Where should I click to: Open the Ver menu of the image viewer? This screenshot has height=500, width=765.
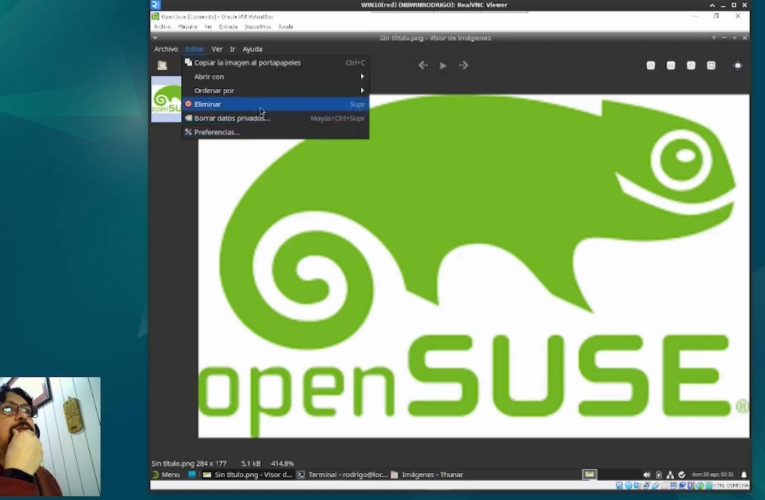pyautogui.click(x=217, y=49)
